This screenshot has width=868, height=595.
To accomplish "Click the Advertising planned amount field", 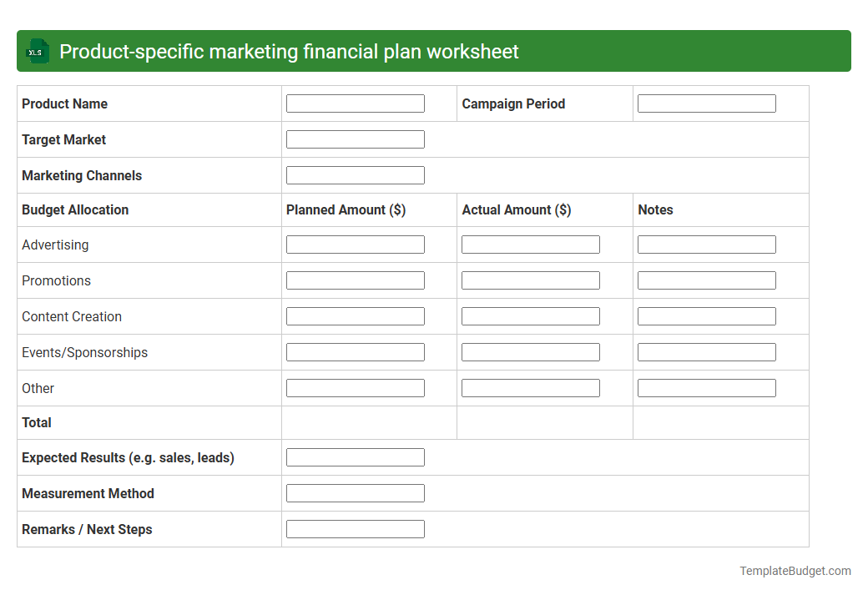I will (x=355, y=244).
